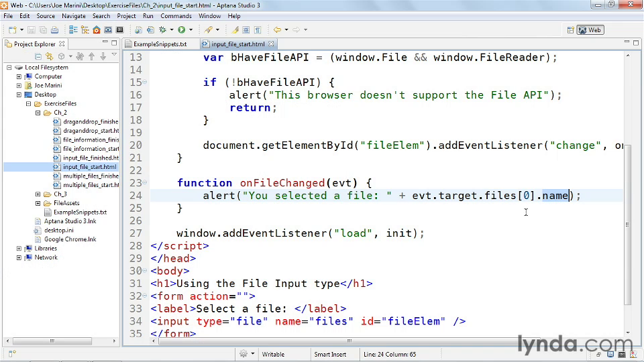Fold the form tag at line 32
Viewport: 644px width, 362px height.
tap(145, 296)
